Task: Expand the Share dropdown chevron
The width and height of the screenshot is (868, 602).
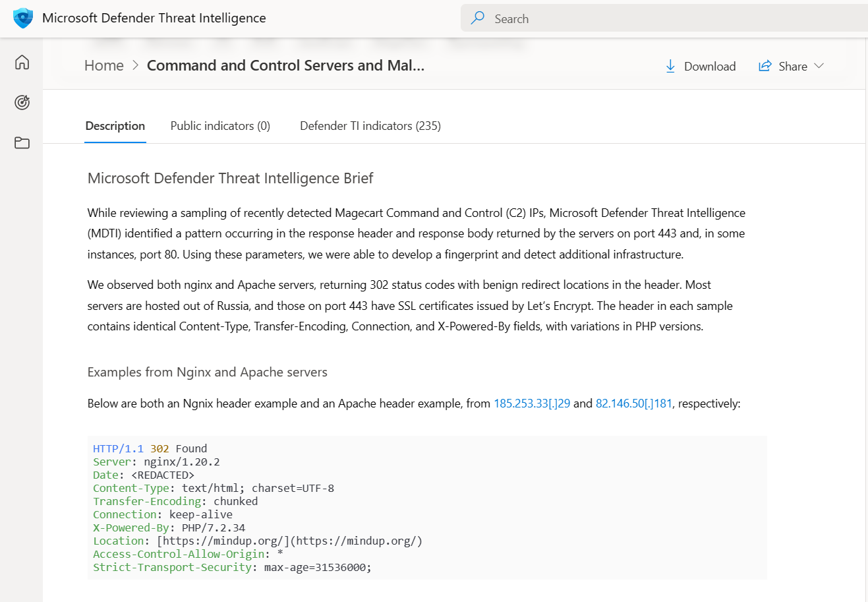Action: [x=819, y=66]
